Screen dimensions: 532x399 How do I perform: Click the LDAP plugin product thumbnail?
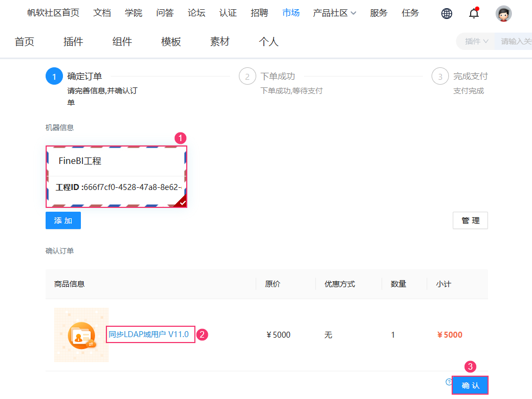tap(81, 335)
